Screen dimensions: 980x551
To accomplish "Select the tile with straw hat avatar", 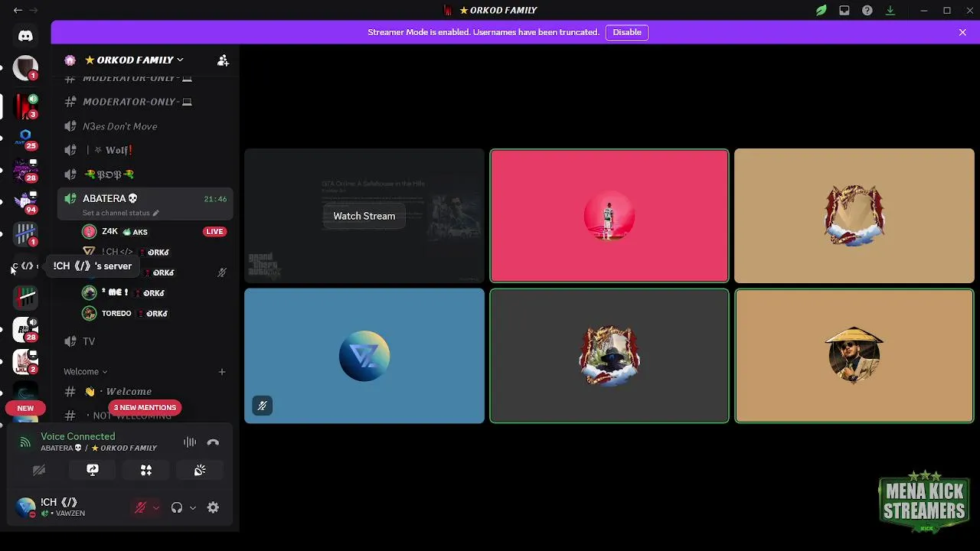I will click(x=854, y=356).
